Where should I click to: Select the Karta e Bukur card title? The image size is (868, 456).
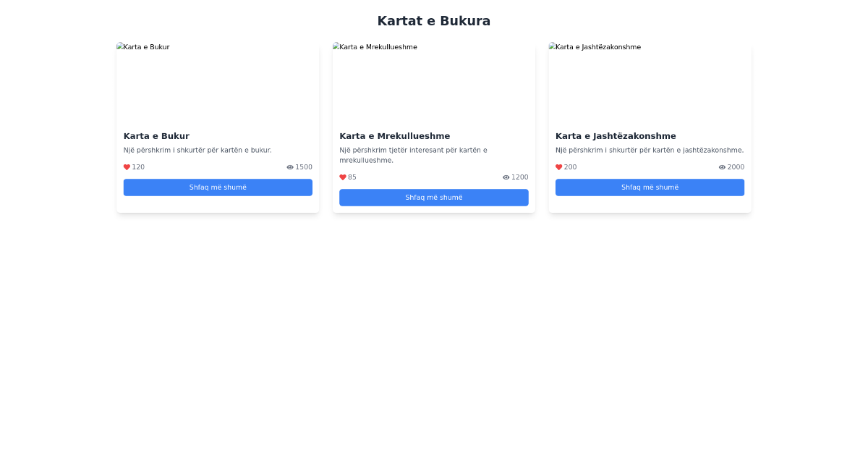point(156,135)
